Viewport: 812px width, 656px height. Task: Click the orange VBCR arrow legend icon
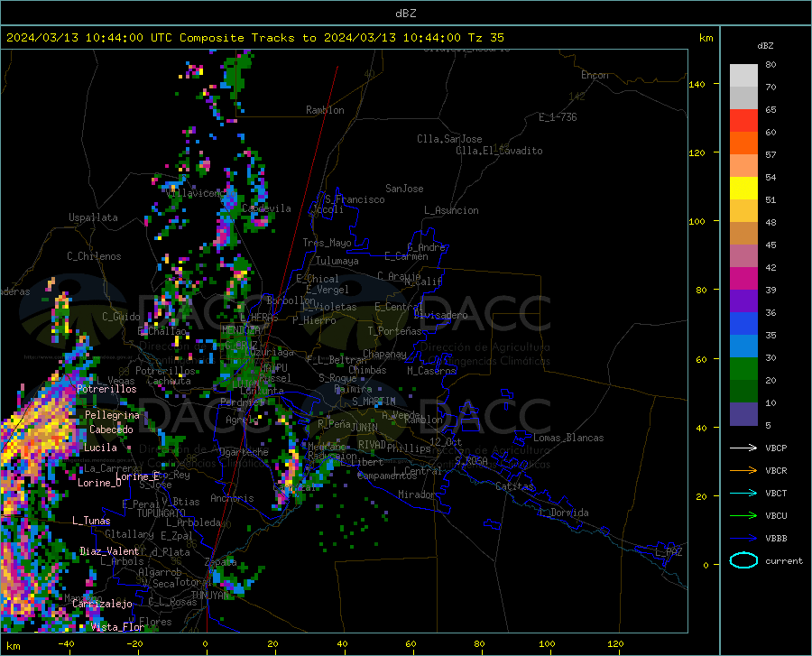[x=743, y=471]
